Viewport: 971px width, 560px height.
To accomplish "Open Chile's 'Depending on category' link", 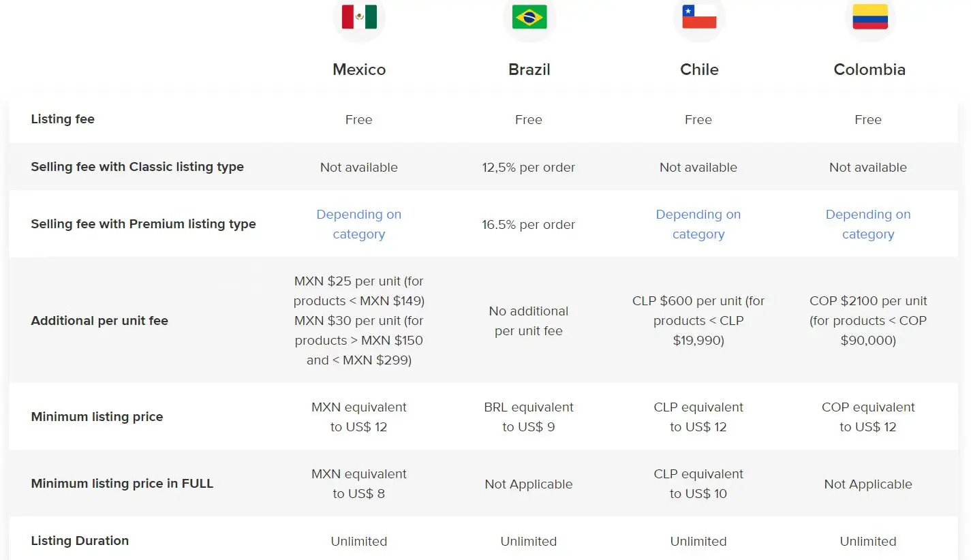I will pyautogui.click(x=698, y=224).
